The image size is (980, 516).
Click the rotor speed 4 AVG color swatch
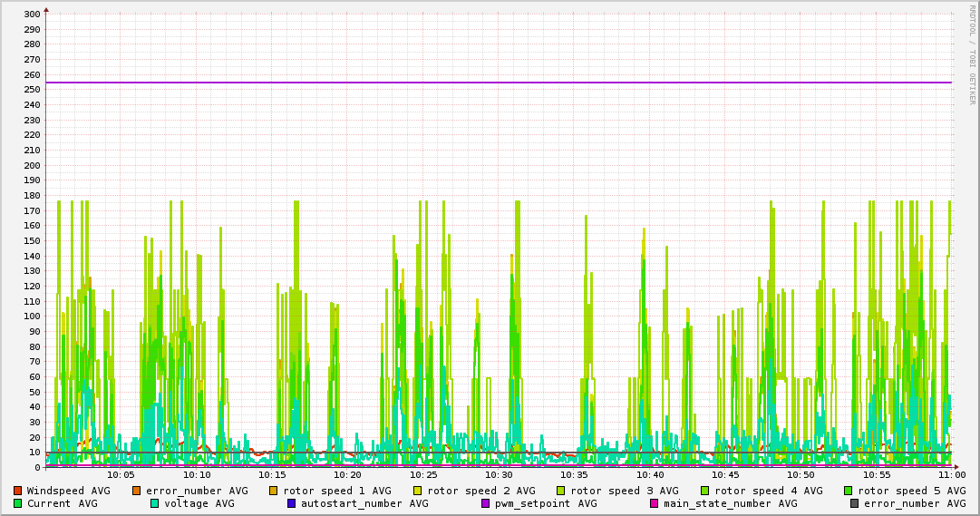(x=704, y=491)
